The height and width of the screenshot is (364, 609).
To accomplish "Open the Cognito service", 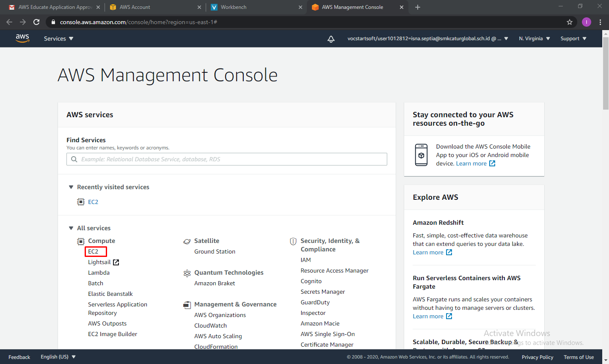I will click(x=311, y=281).
